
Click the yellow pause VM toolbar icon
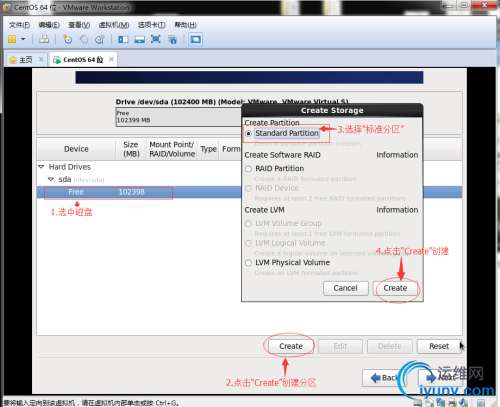(x=12, y=39)
